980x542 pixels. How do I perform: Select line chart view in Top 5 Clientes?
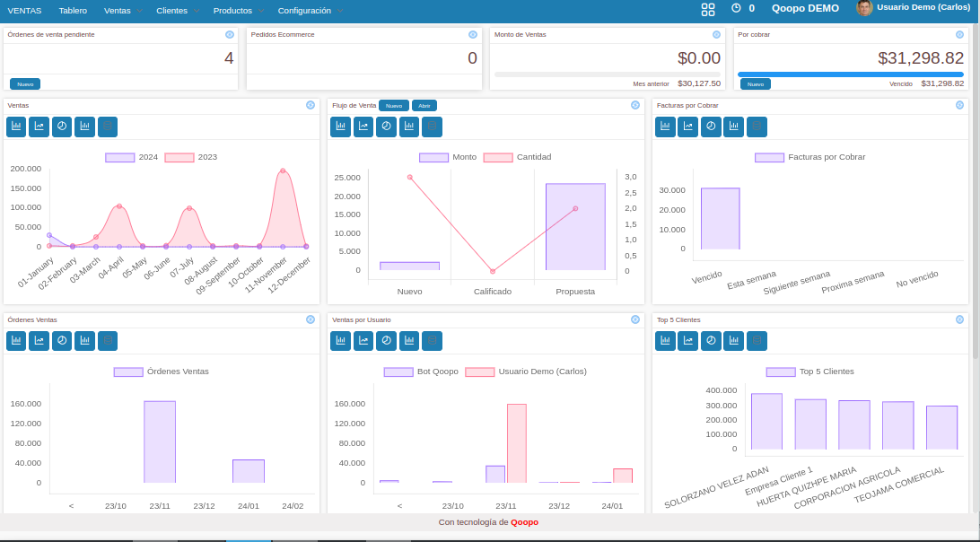point(687,340)
